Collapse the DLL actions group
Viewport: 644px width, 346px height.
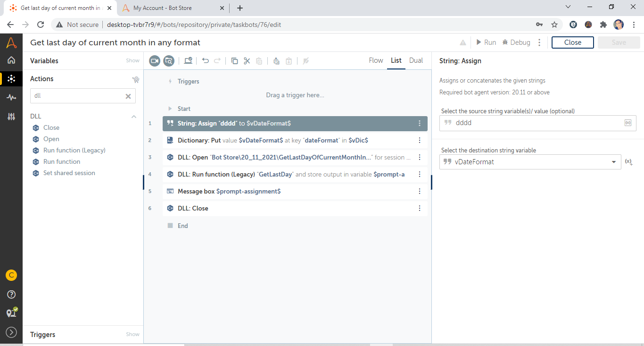(x=134, y=117)
